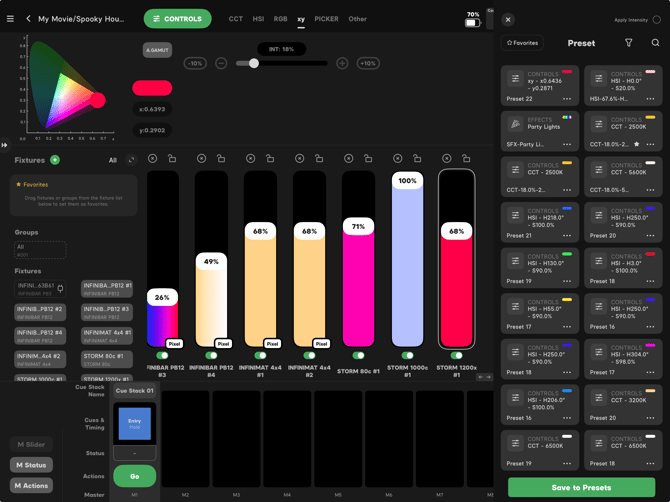670x502 pixels.
Task: Open options menu for HSI H130.0° Preset 19
Action: coord(567,281)
